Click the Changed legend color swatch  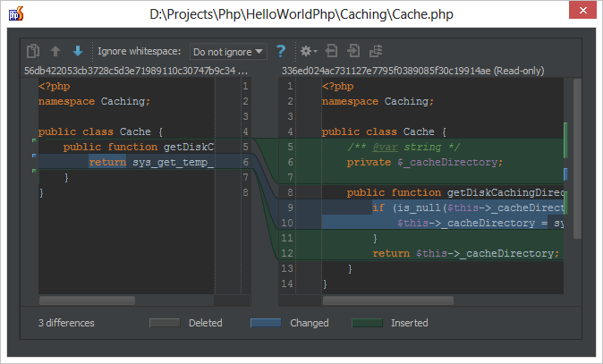click(266, 323)
